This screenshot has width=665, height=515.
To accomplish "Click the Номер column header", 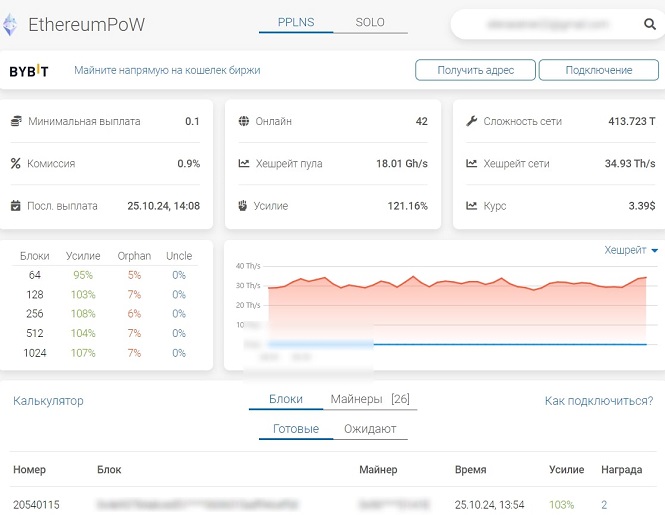I will click(29, 470).
